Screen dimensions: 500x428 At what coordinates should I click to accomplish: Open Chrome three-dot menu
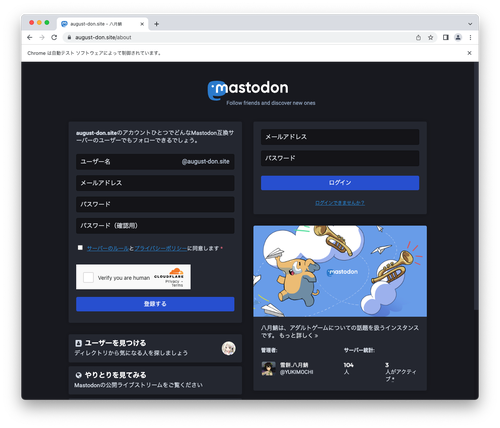[470, 37]
